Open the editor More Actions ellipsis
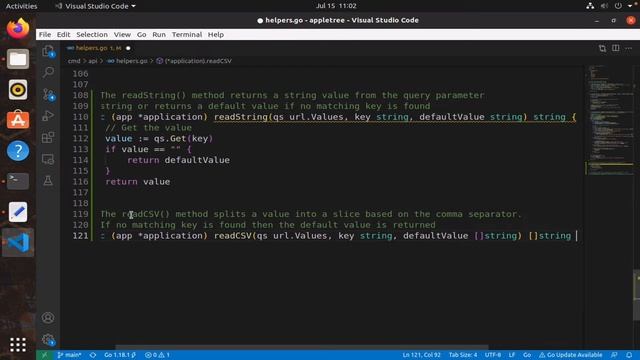This screenshot has height=360, width=640. pyautogui.click(x=629, y=48)
